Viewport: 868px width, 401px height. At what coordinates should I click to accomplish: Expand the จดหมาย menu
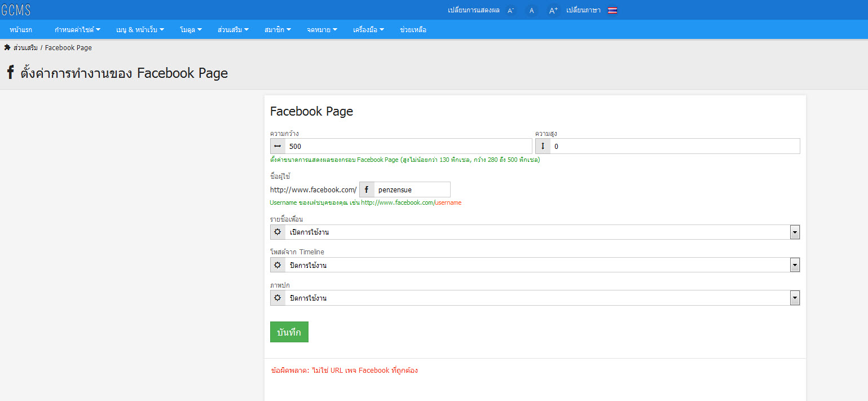point(322,30)
